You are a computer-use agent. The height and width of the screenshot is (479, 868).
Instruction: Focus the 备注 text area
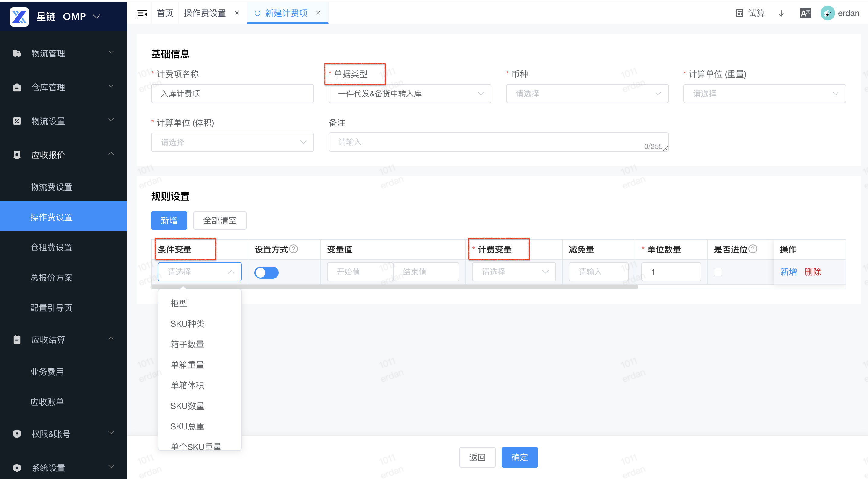pos(498,142)
